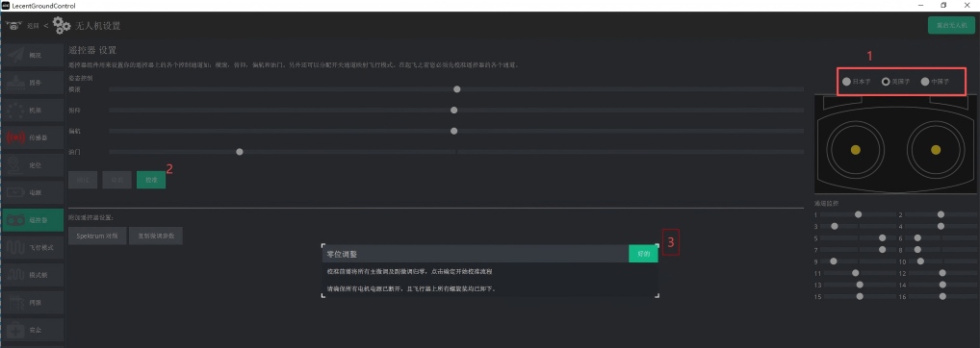Click the greyed Skip button left of Cancel
The width and height of the screenshot is (980, 348).
pyautogui.click(x=83, y=180)
